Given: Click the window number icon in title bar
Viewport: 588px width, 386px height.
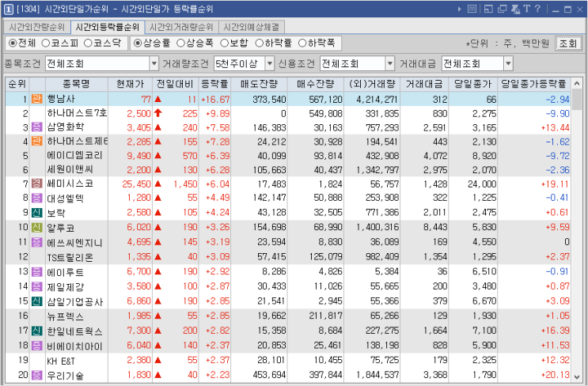Looking at the screenshot, I should click(x=8, y=9).
